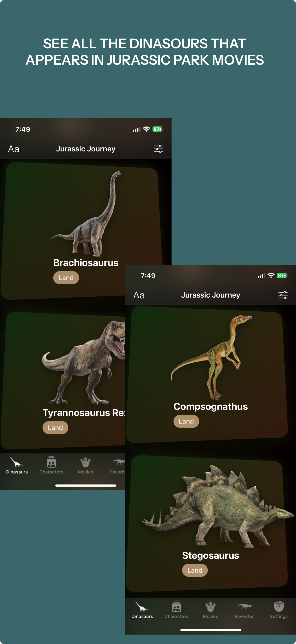The image size is (296, 644).
Task: Tap battery 87 indicator in back screenshot
Action: (x=158, y=129)
